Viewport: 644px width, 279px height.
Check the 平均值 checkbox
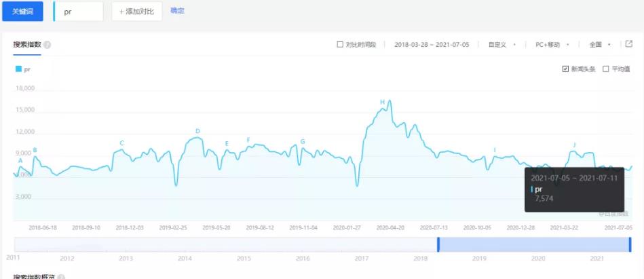coord(606,69)
